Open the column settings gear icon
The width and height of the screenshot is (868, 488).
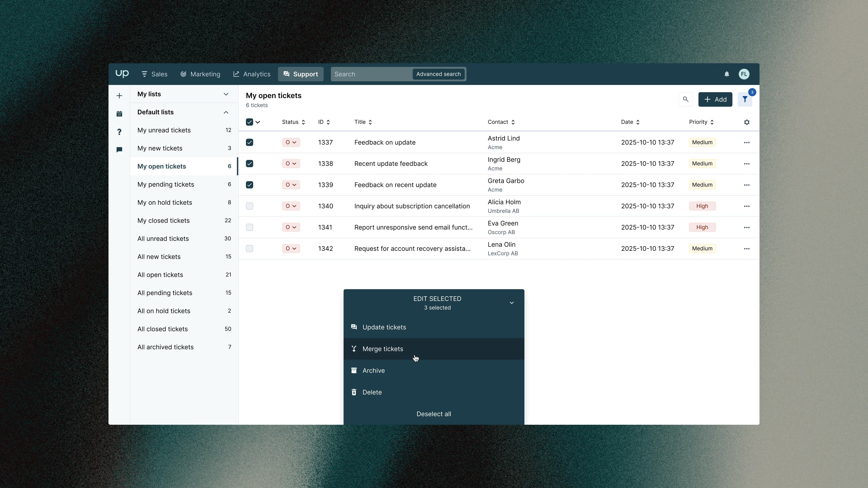[x=746, y=122]
